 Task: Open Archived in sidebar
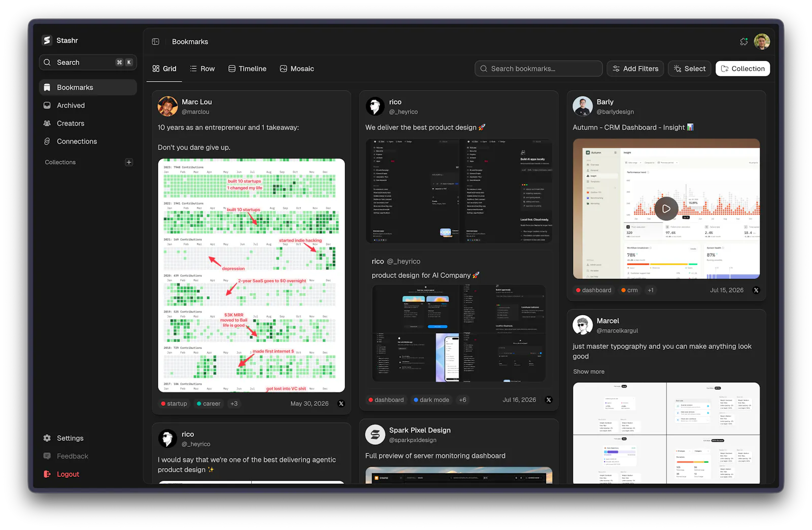88,105
